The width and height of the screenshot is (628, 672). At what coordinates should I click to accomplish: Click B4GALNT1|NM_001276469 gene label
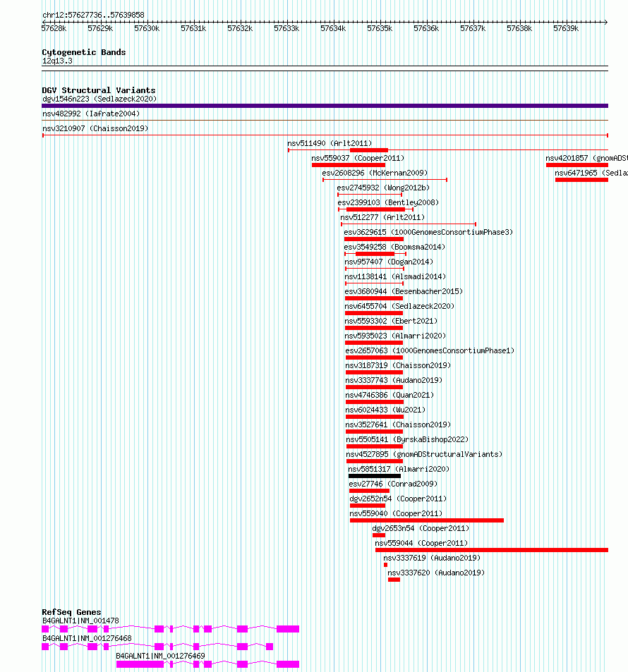tap(160, 656)
